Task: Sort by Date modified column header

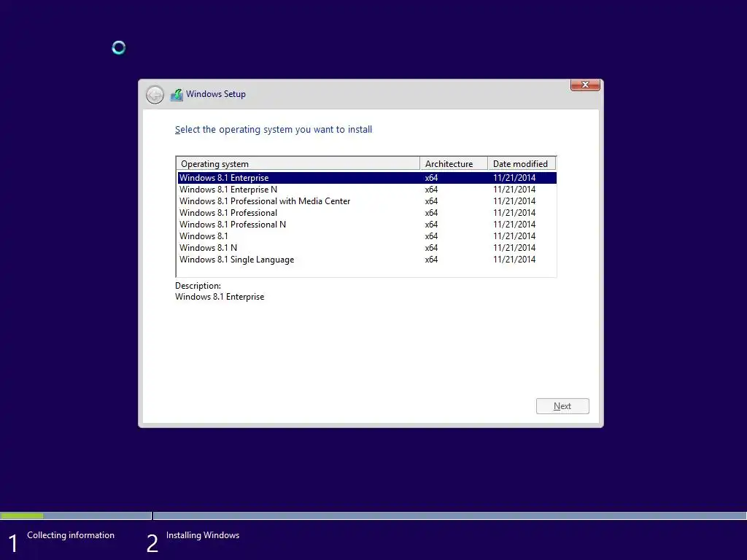Action: click(x=522, y=164)
